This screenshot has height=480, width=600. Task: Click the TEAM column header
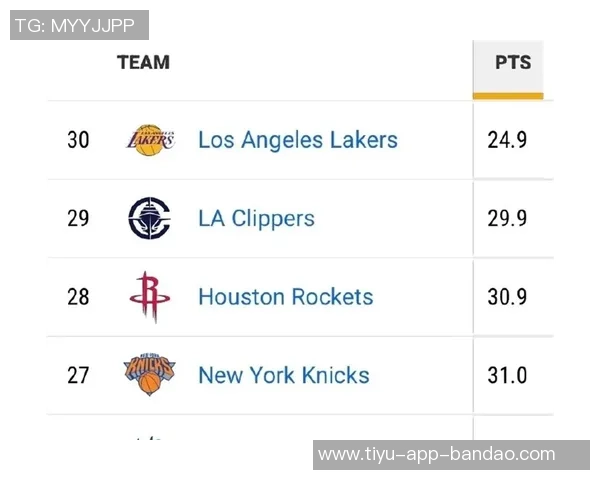pyautogui.click(x=143, y=62)
